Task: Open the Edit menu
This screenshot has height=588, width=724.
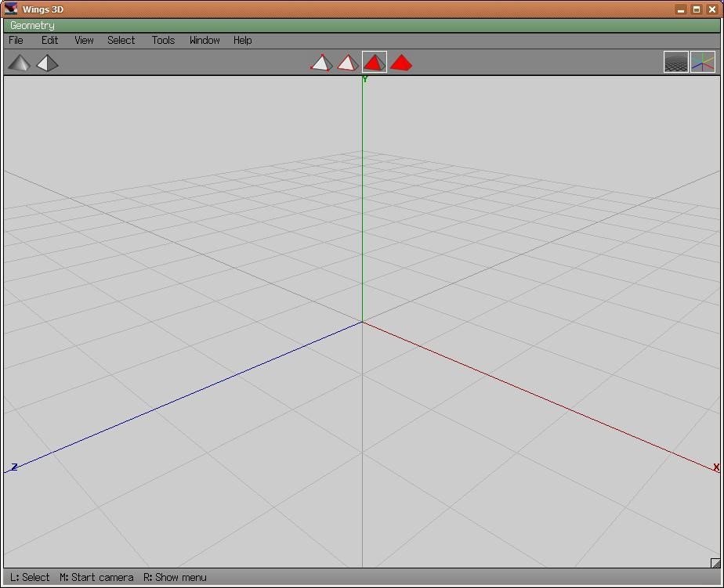Action: pyautogui.click(x=49, y=40)
